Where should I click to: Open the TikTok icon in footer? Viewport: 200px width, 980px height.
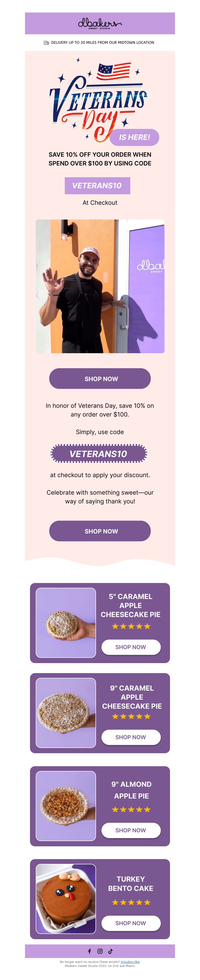click(111, 951)
